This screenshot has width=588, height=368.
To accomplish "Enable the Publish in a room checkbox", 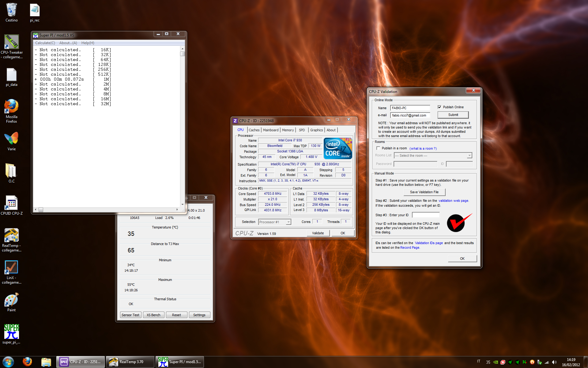I will click(378, 148).
